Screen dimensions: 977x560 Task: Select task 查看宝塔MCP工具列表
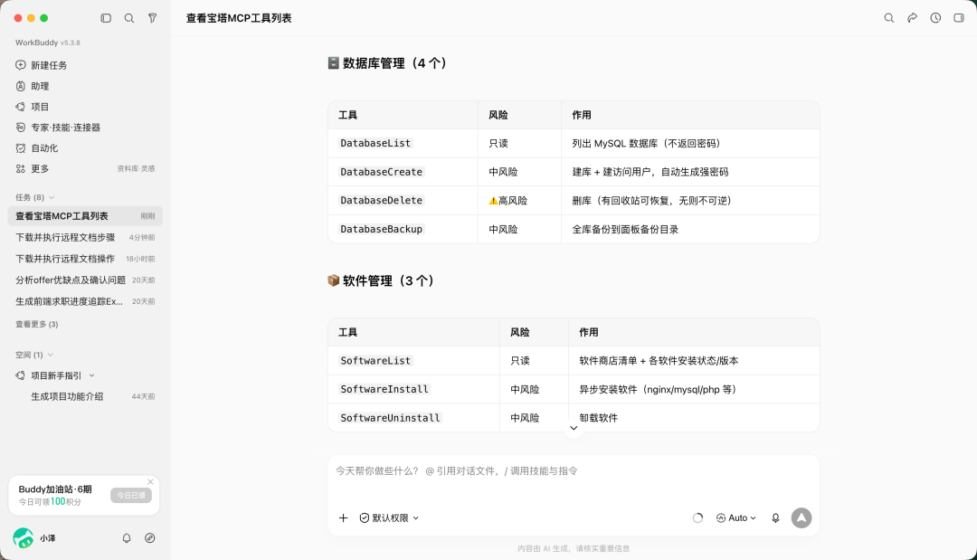tap(85, 216)
